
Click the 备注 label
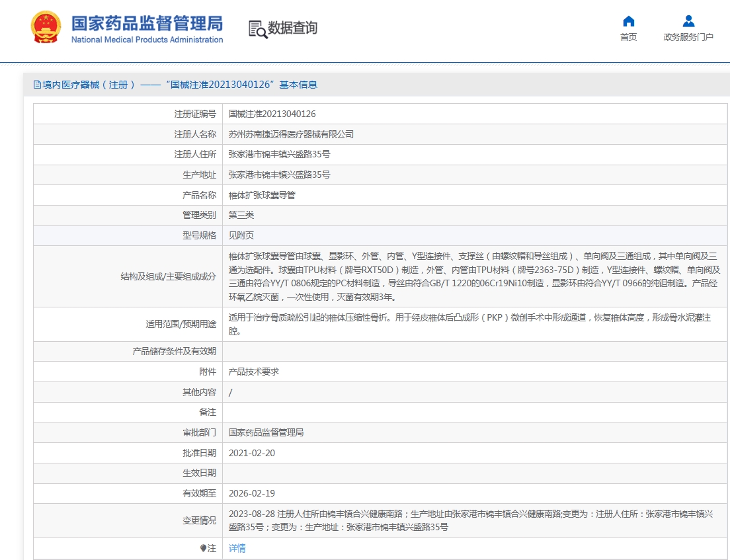[x=208, y=413]
